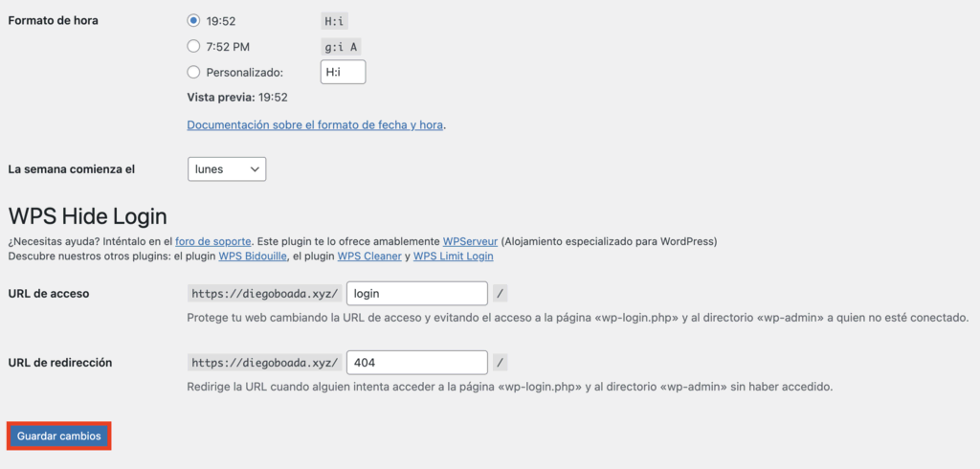Open the foro de soporte link
This screenshot has height=469, width=980.
click(213, 241)
